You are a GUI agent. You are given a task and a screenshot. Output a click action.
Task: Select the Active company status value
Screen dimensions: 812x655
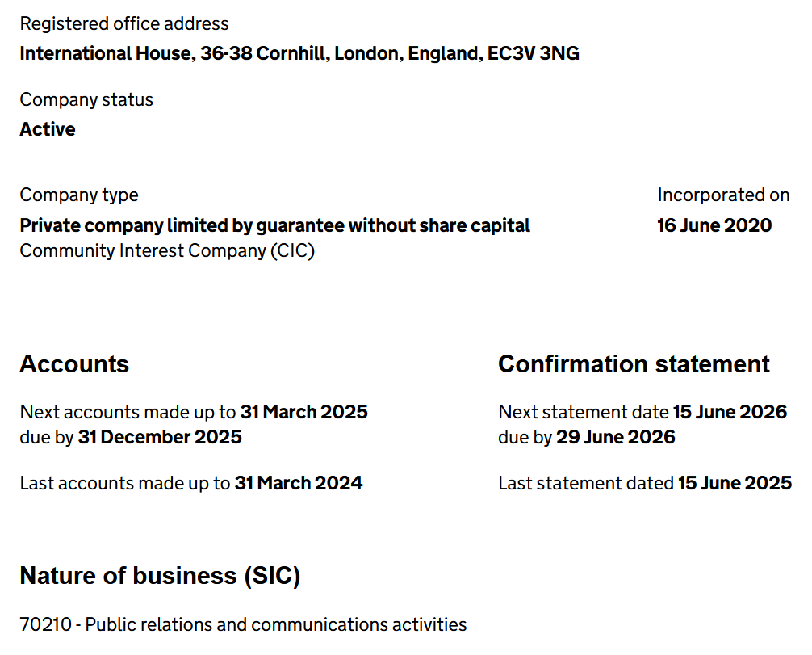pos(48,130)
